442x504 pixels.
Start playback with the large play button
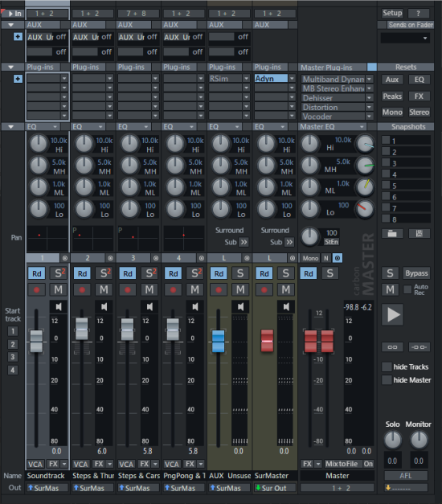click(x=392, y=314)
